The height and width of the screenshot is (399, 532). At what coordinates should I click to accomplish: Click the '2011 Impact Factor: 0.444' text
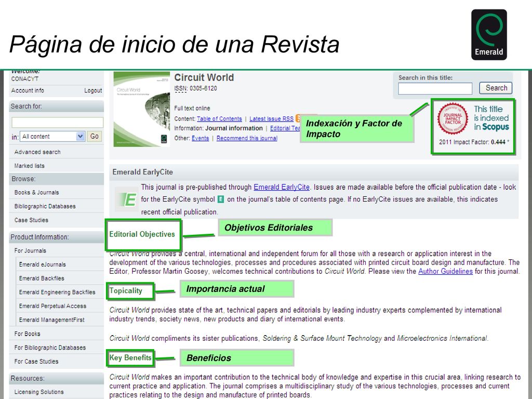click(472, 142)
